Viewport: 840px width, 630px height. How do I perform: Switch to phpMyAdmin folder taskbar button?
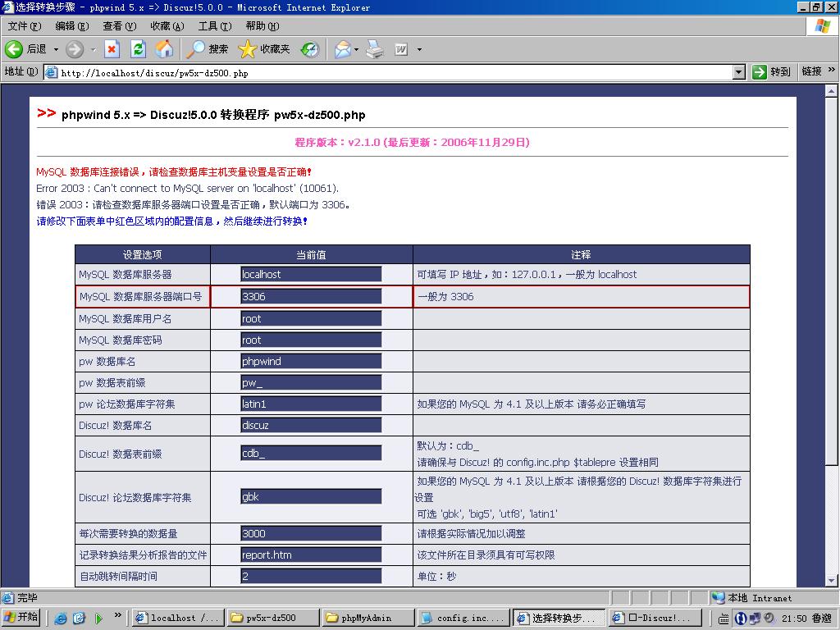point(367,618)
